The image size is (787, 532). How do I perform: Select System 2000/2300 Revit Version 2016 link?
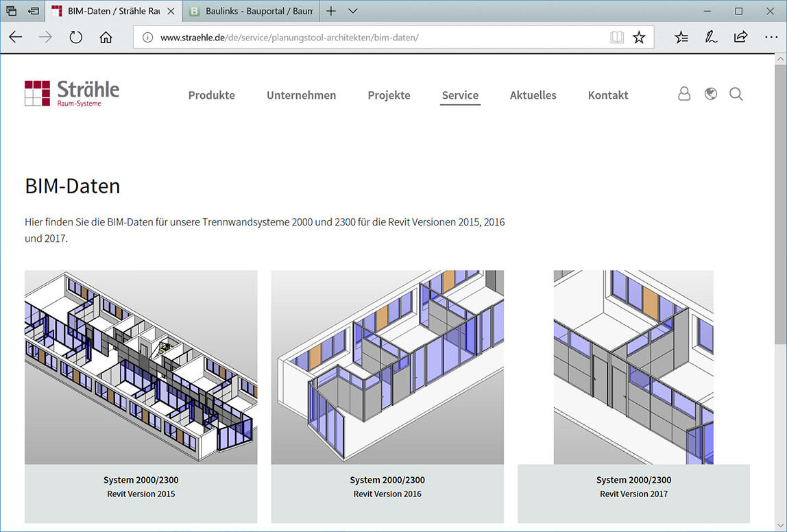387,487
